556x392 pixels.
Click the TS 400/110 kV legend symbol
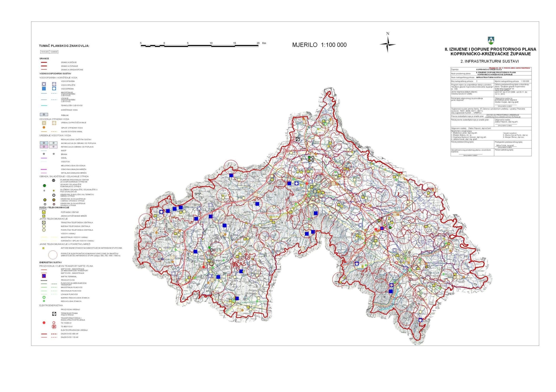click(54, 327)
